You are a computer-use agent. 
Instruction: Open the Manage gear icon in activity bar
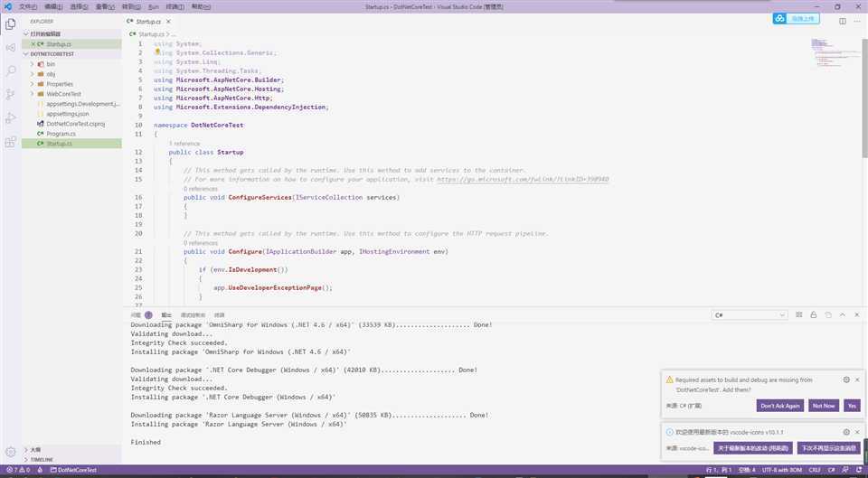11,452
